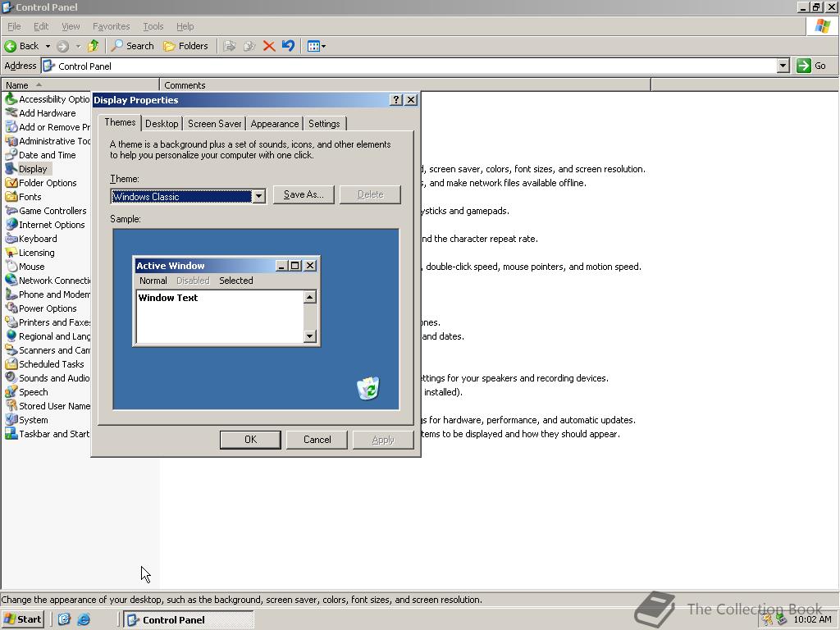Open the Folder Options icon
Image resolution: width=840 pixels, height=630 pixels.
pos(11,183)
